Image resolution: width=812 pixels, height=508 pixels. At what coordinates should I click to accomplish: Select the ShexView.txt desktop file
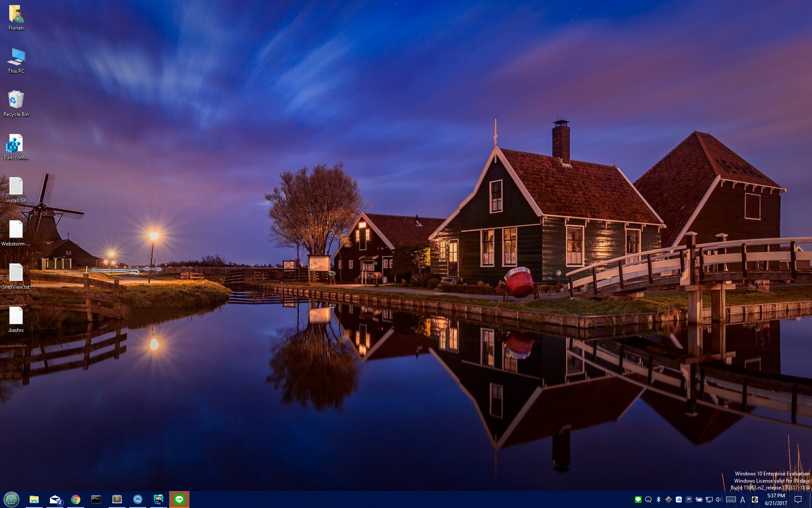point(16,276)
